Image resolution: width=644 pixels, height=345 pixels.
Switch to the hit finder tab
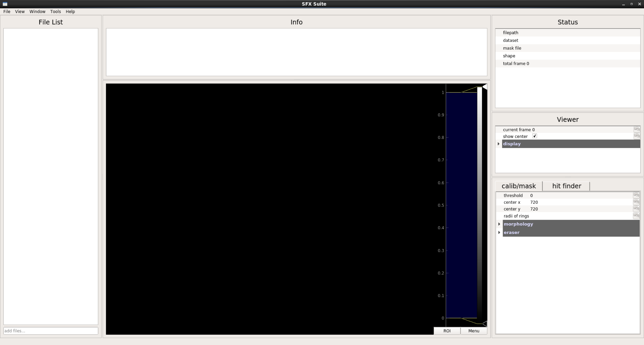click(567, 186)
